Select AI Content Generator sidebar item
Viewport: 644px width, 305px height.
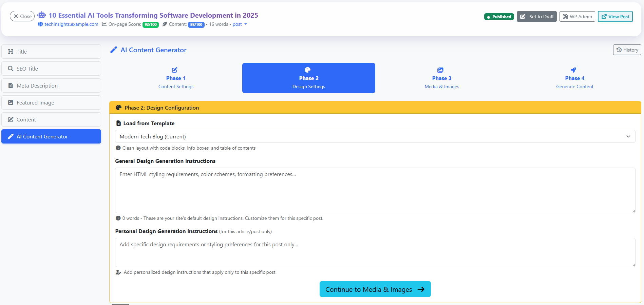point(51,136)
